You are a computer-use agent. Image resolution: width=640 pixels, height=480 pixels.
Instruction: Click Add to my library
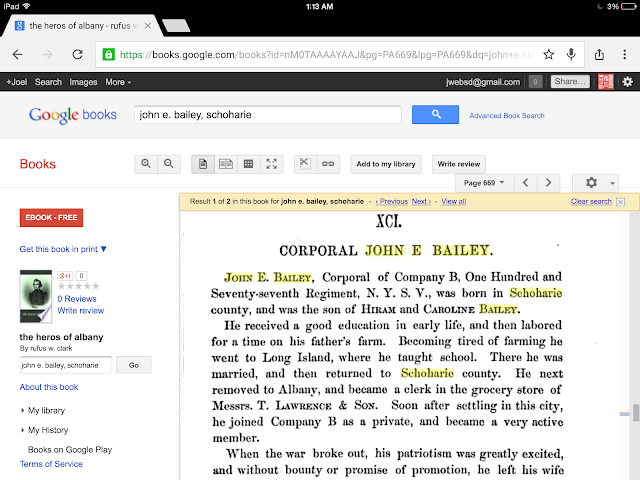386,164
